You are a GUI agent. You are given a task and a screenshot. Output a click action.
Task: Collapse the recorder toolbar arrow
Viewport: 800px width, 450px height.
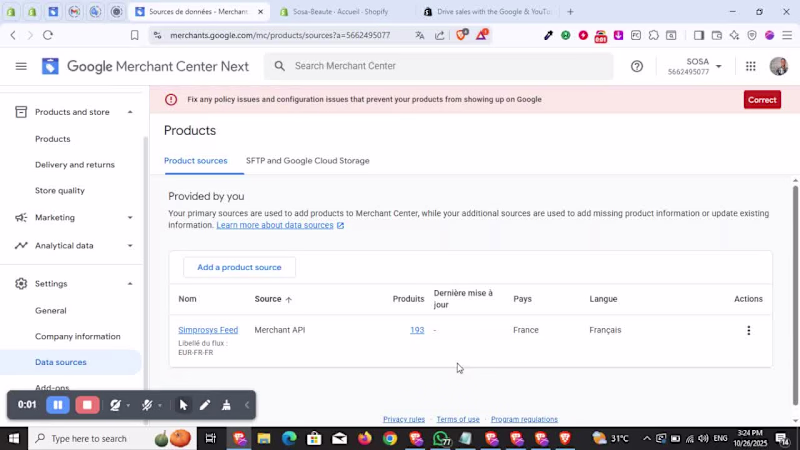click(x=247, y=405)
